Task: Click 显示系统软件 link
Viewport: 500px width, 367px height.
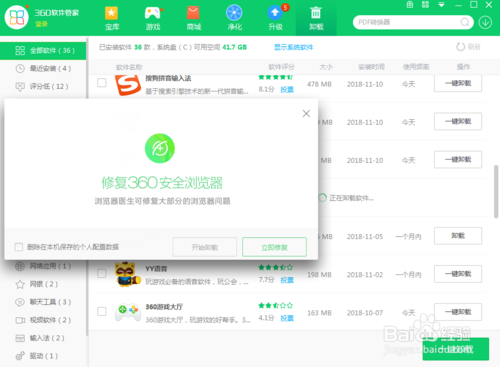Action: coord(293,47)
